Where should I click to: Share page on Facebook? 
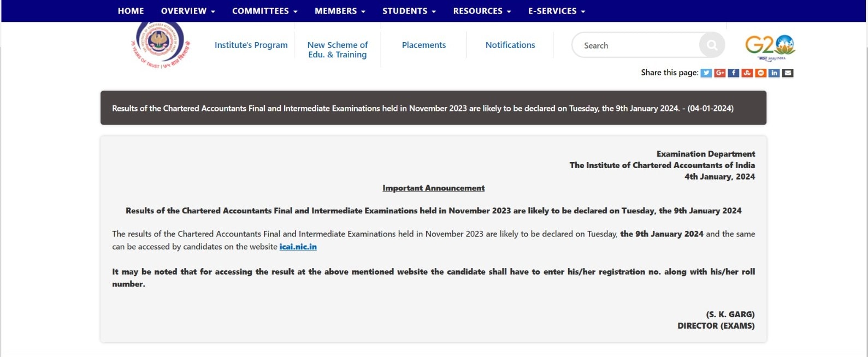(733, 73)
